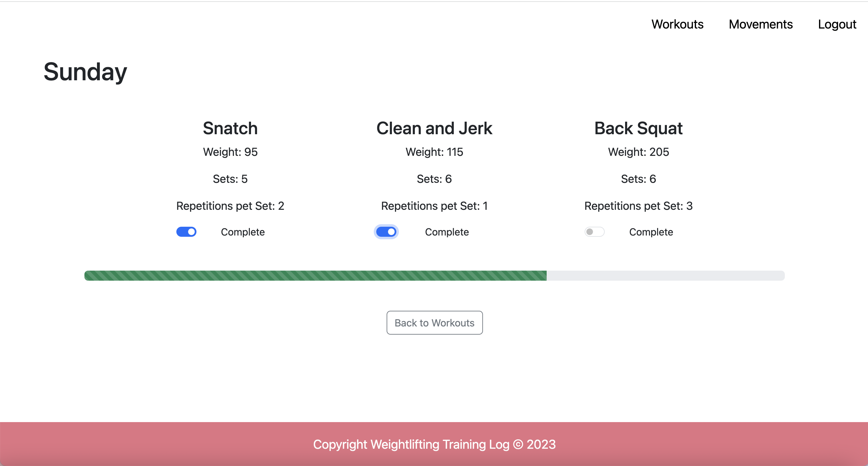Click the Clean and Jerk title
This screenshot has width=868, height=466.
434,128
